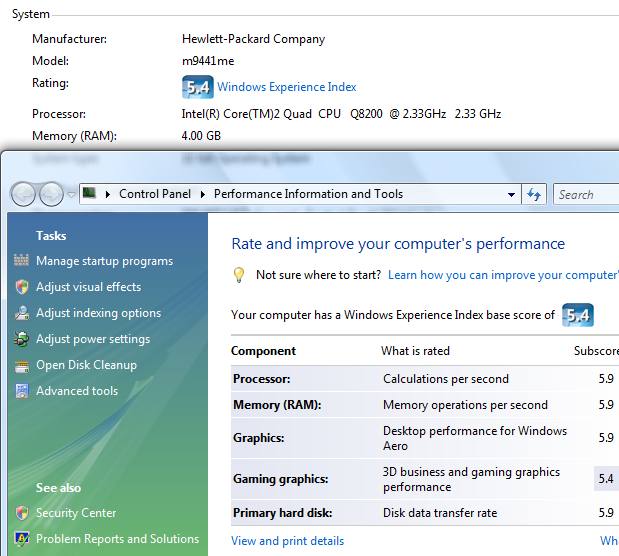Viewport: 619px width, 556px height.
Task: Expand the arrow before Control Panel
Action: point(107,194)
